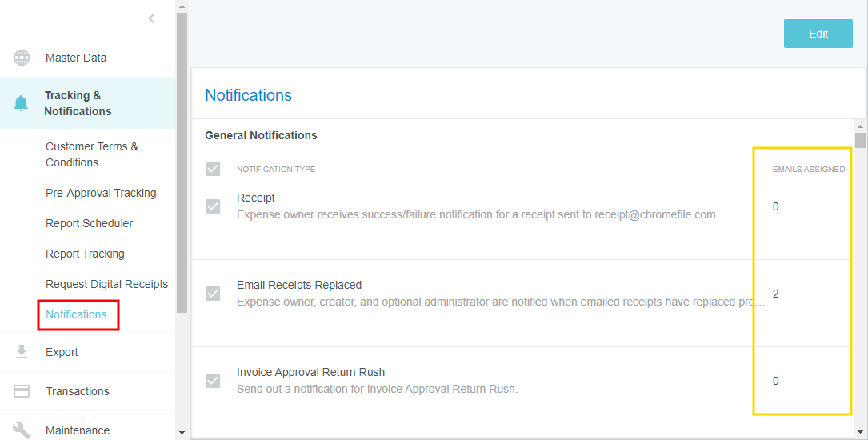Open Report Tracking page
This screenshot has height=440, width=868.
(x=85, y=254)
